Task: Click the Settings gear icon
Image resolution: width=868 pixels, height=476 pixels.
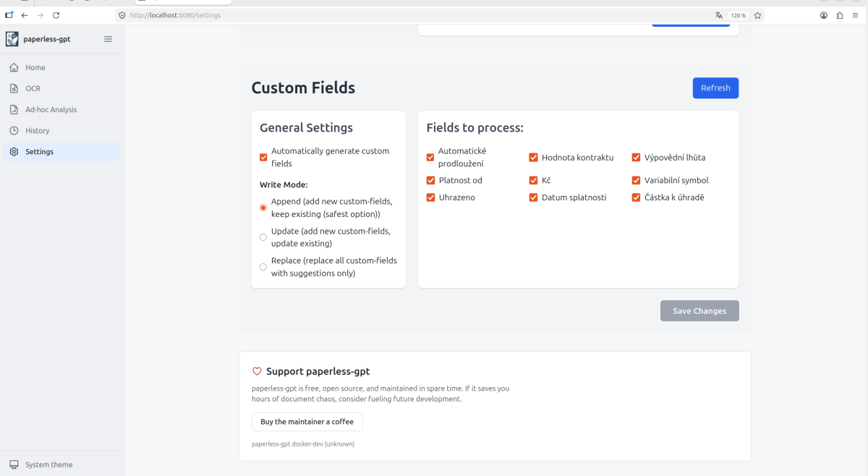Action: [14, 152]
